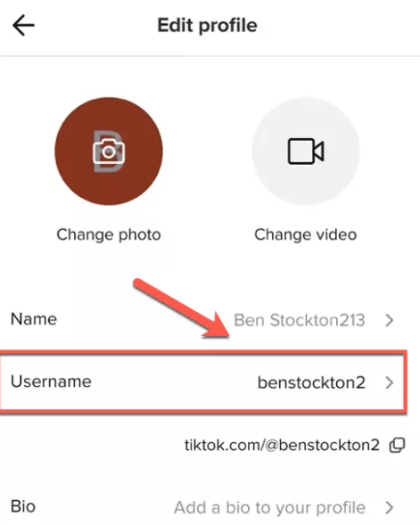Copy the tiktok.com profile link icon
This screenshot has height=525, width=420.
pyautogui.click(x=397, y=446)
